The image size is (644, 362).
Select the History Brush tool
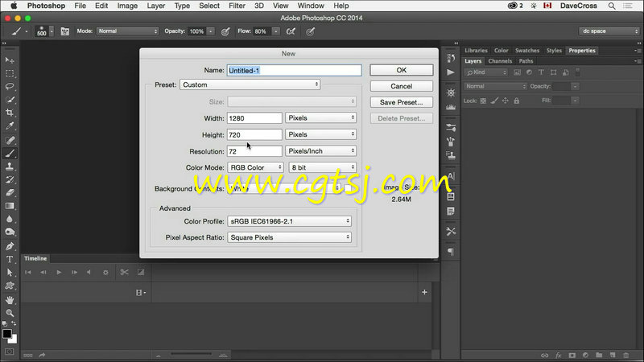pyautogui.click(x=10, y=179)
